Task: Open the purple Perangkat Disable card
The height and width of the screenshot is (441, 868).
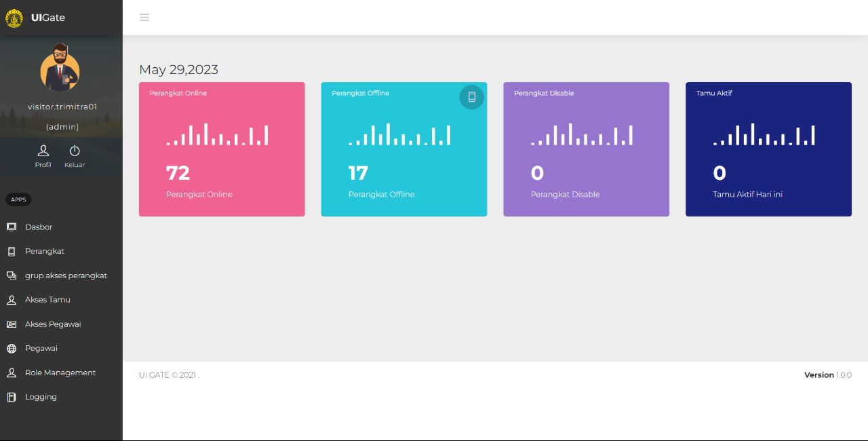Action: point(586,149)
